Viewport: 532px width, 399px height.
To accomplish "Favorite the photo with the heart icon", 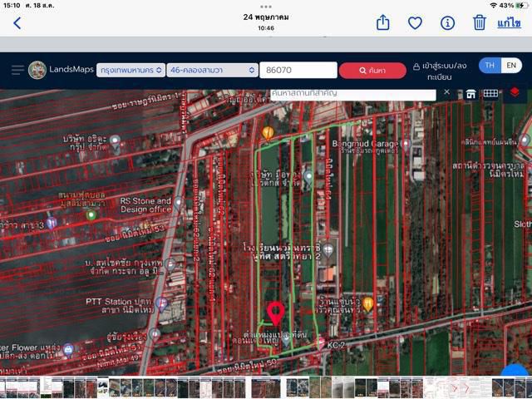I will 415,23.
